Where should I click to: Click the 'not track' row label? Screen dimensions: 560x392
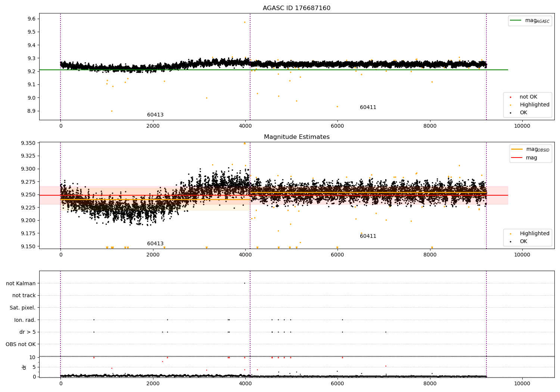tap(24, 296)
